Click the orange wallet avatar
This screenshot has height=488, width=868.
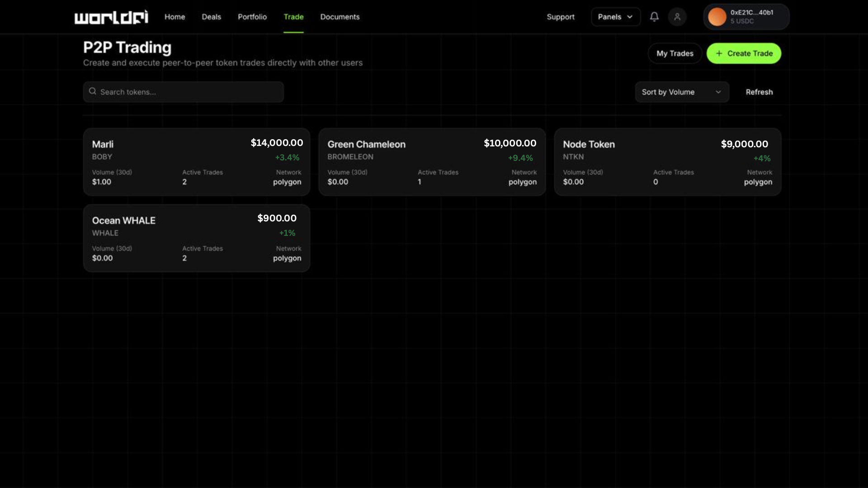click(x=717, y=17)
